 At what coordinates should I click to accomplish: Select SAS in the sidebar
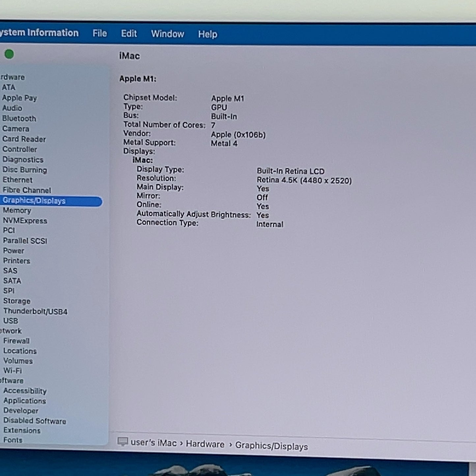[10, 271]
